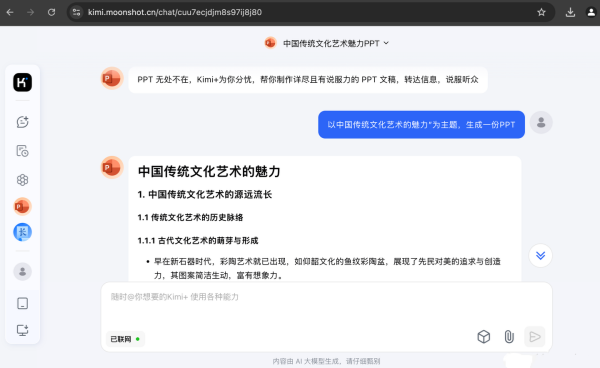Open the Kimi+ apps flower icon

pyautogui.click(x=23, y=180)
